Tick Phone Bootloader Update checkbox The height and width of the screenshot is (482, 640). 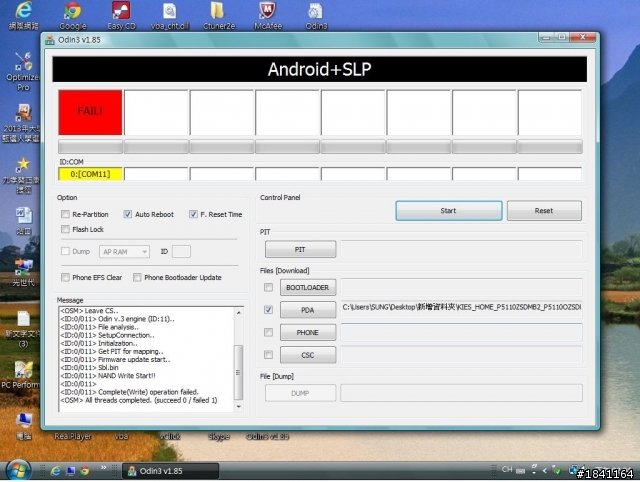137,278
